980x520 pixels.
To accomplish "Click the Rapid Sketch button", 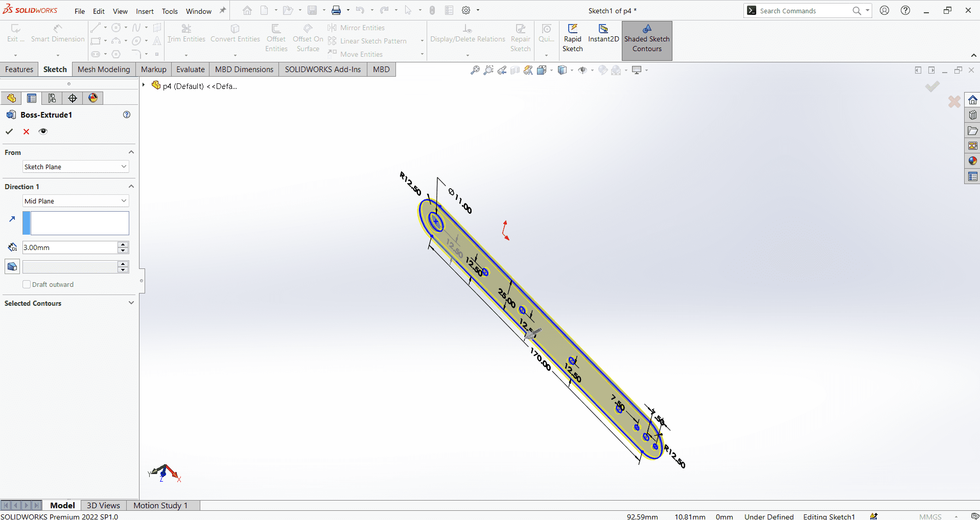I will pos(572,38).
